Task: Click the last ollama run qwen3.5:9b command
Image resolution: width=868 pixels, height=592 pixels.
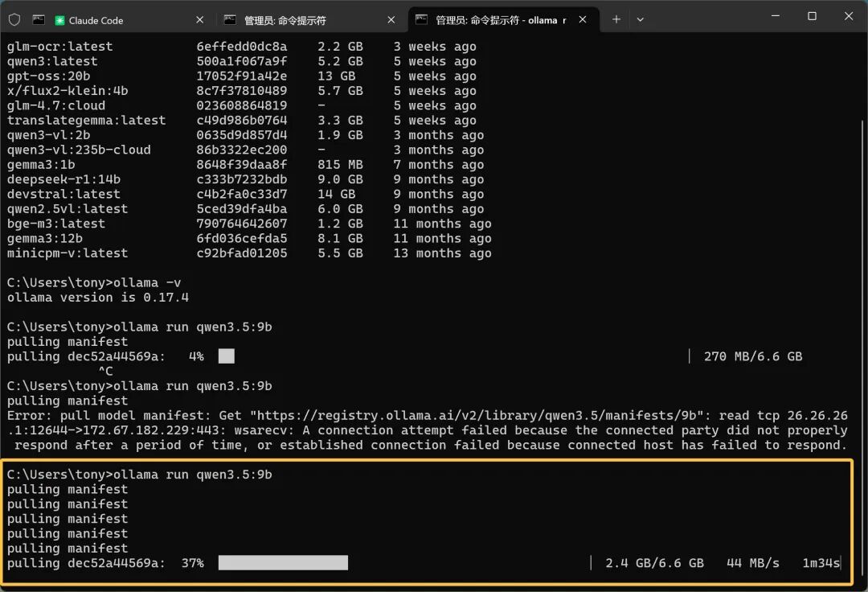Action: point(140,475)
